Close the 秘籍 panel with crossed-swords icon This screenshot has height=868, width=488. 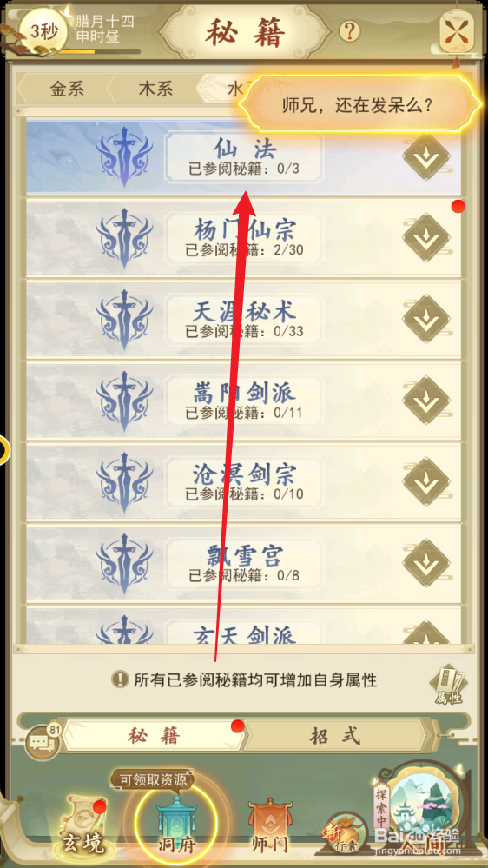tap(457, 31)
